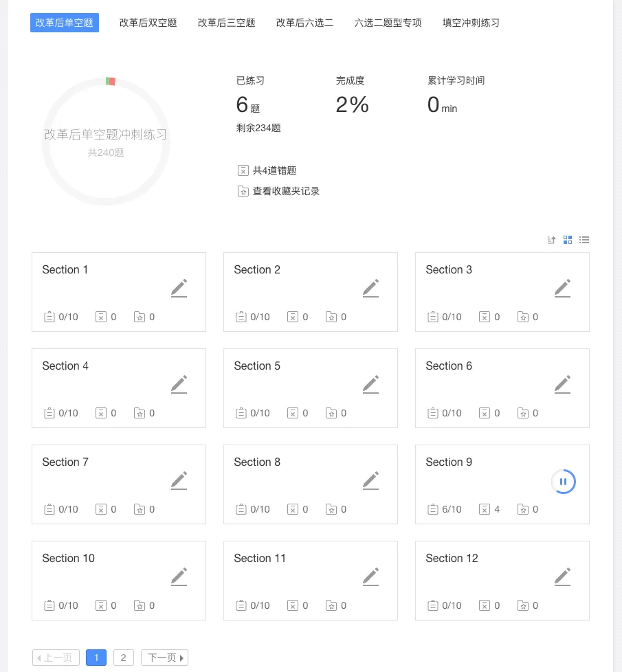Screen dimensions: 622x672
Task: Click the pencil icon in Section 10
Action: tap(179, 577)
